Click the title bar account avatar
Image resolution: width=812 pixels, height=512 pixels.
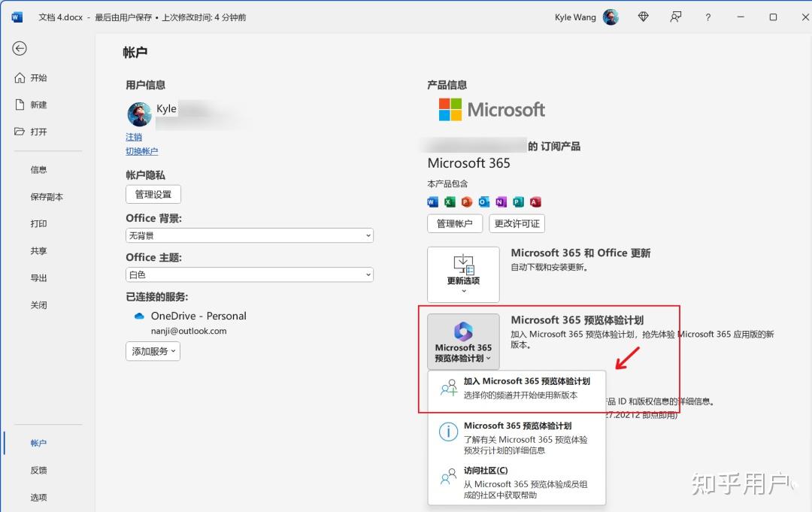coord(611,17)
